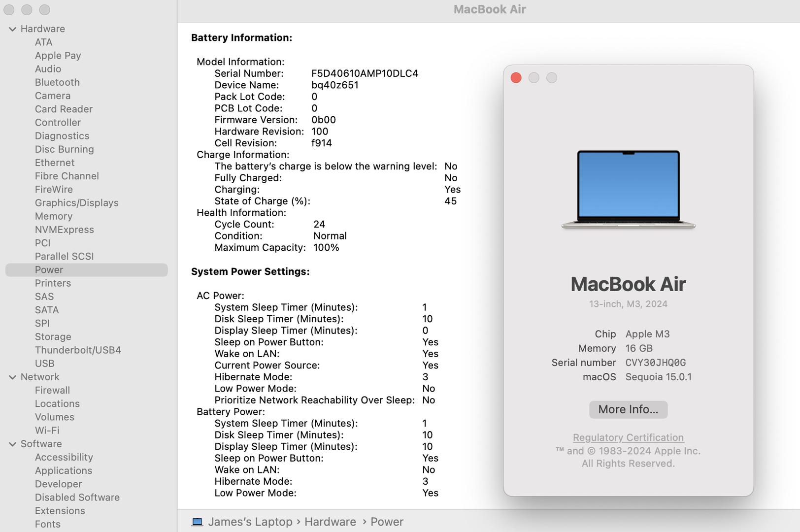Select Apple Pay in the sidebar
Viewport: 800px width, 532px height.
coord(58,56)
